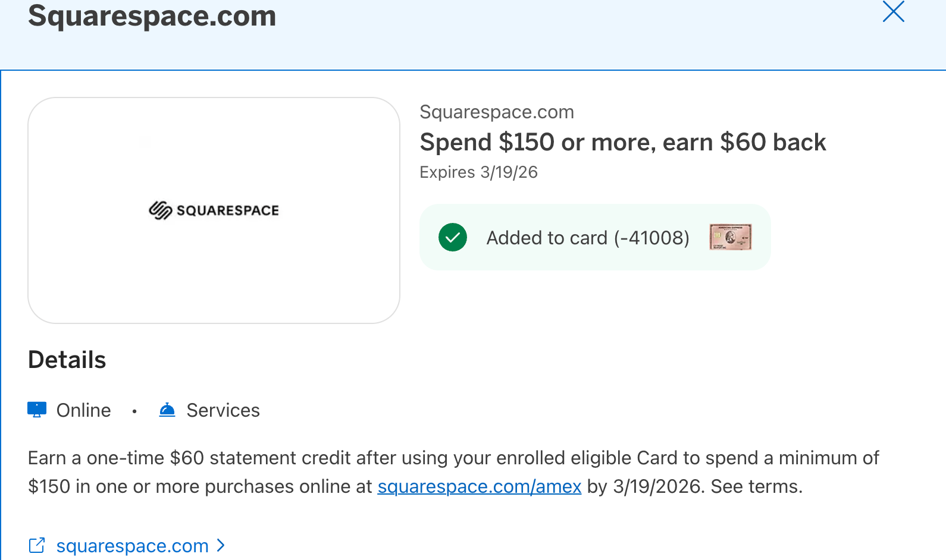The height and width of the screenshot is (560, 946).
Task: Click the 'Expires 3/19/26' date text
Action: tap(478, 172)
